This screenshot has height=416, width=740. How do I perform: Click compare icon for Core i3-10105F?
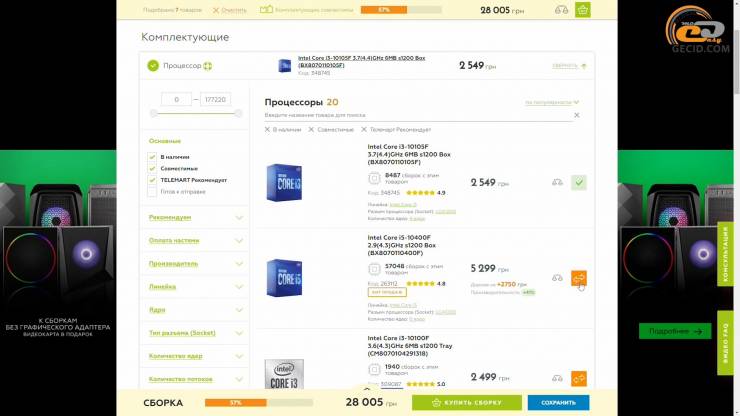(557, 183)
